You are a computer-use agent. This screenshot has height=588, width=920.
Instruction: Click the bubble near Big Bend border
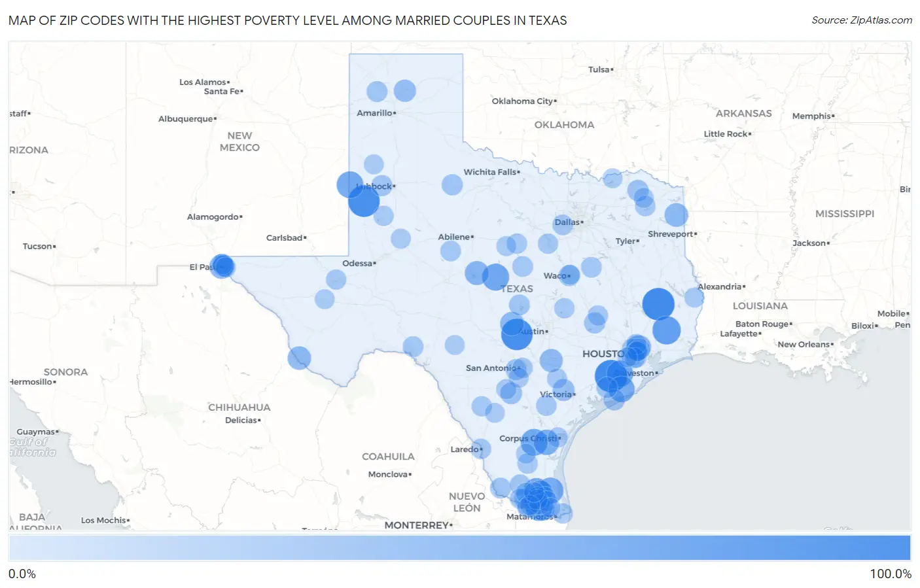pos(299,358)
